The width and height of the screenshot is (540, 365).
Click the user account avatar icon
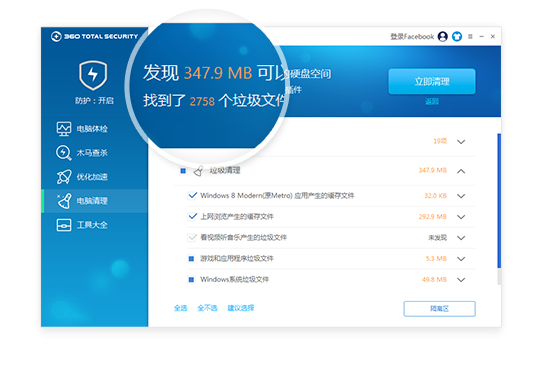coord(443,36)
